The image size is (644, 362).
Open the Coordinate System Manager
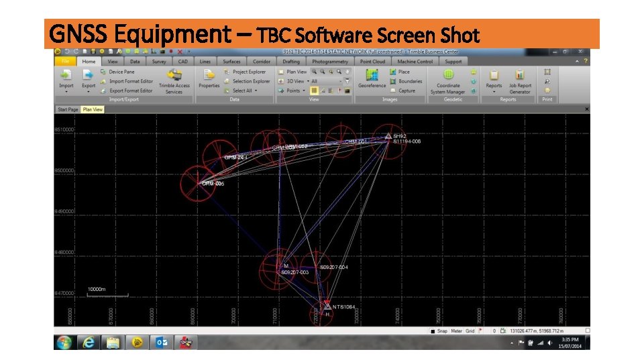[x=447, y=82]
